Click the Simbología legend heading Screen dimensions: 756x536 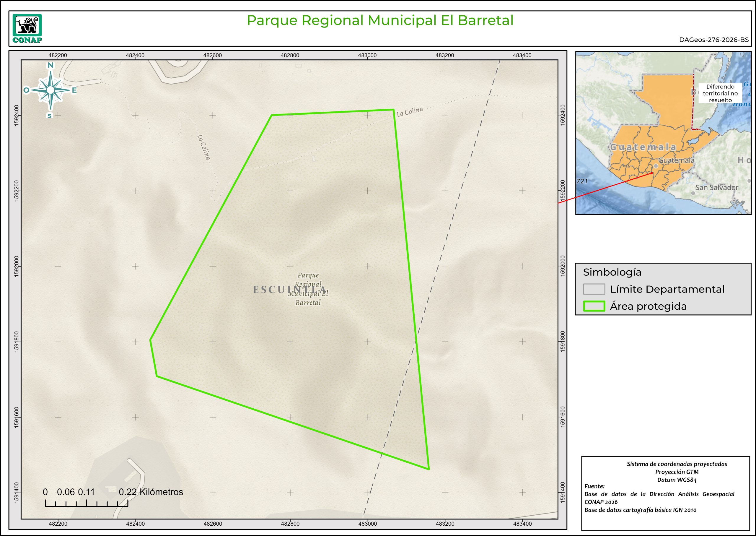pos(612,272)
